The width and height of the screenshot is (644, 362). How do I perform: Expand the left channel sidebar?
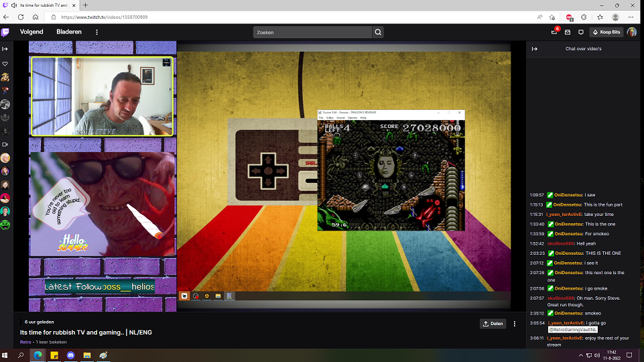[5, 49]
